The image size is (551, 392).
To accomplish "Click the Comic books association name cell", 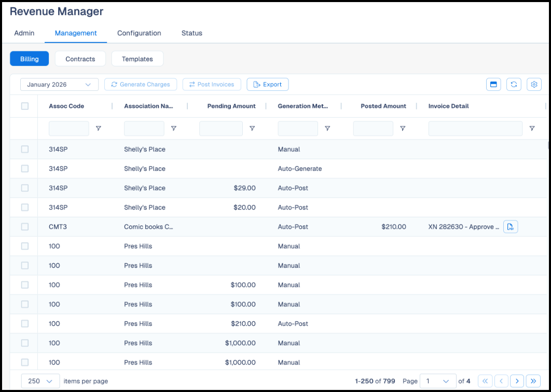I will 148,227.
